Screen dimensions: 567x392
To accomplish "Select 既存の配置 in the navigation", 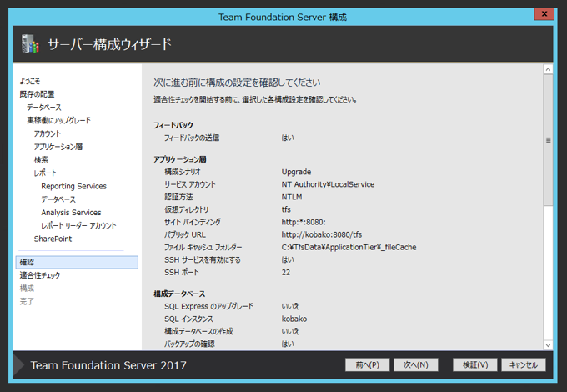I will pyautogui.click(x=37, y=94).
